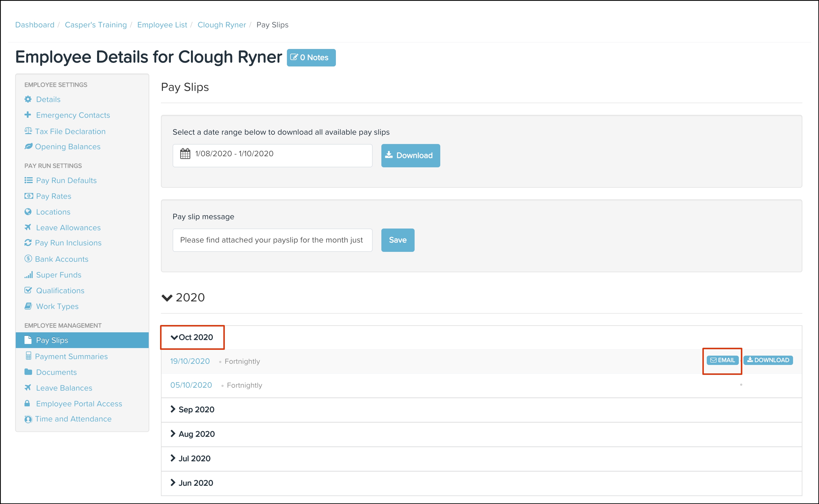Click the folder icon beside Documents

(28, 372)
